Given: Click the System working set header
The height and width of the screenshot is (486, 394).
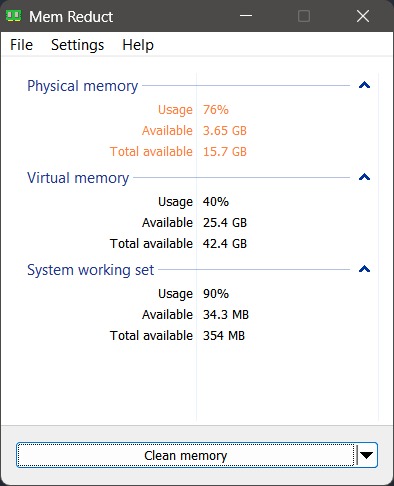Looking at the screenshot, I should [90, 270].
